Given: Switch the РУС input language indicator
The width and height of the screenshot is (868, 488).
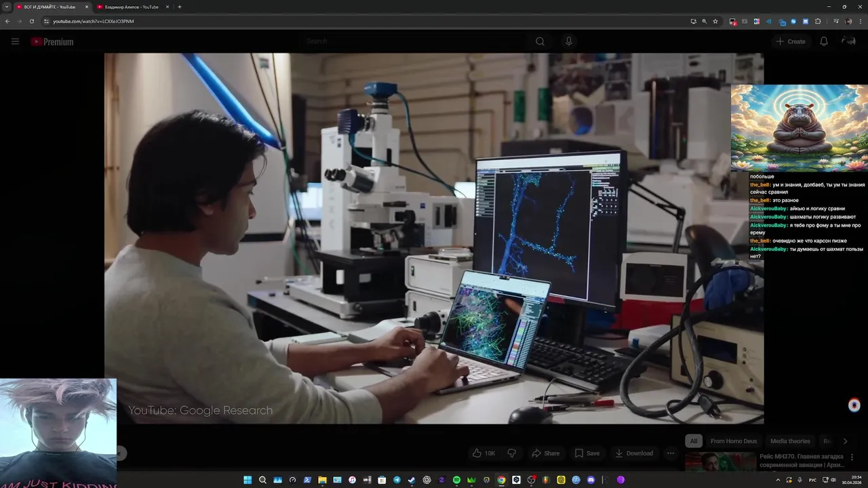Looking at the screenshot, I should [812, 480].
